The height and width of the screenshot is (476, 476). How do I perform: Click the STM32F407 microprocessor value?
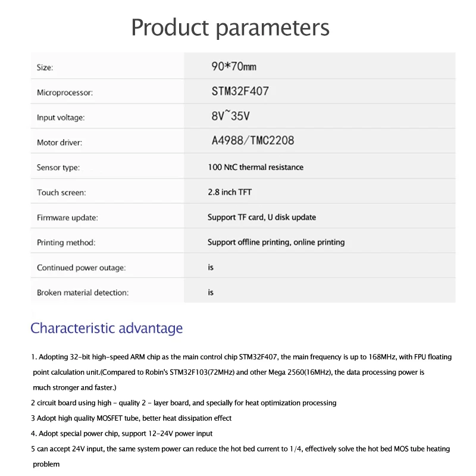(x=240, y=91)
